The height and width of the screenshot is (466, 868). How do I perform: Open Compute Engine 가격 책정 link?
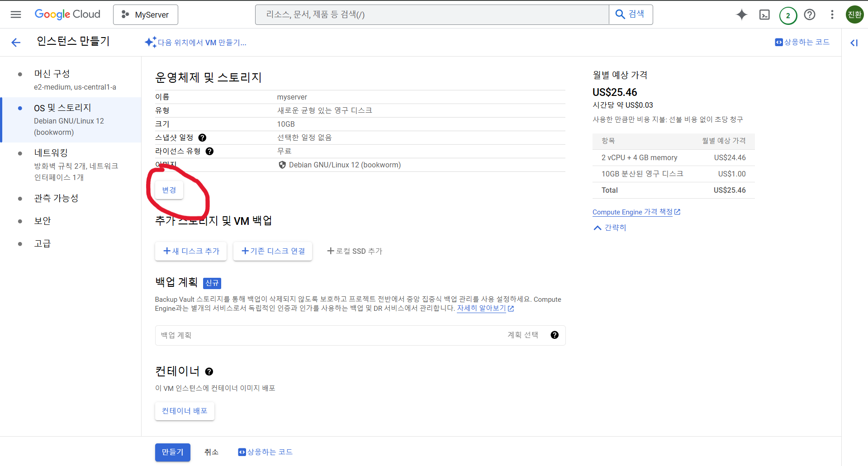632,212
